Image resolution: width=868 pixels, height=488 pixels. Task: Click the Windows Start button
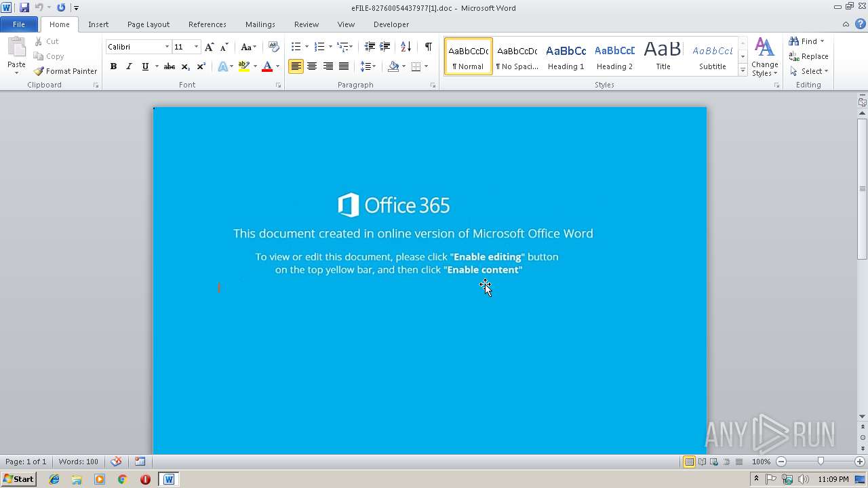click(18, 479)
